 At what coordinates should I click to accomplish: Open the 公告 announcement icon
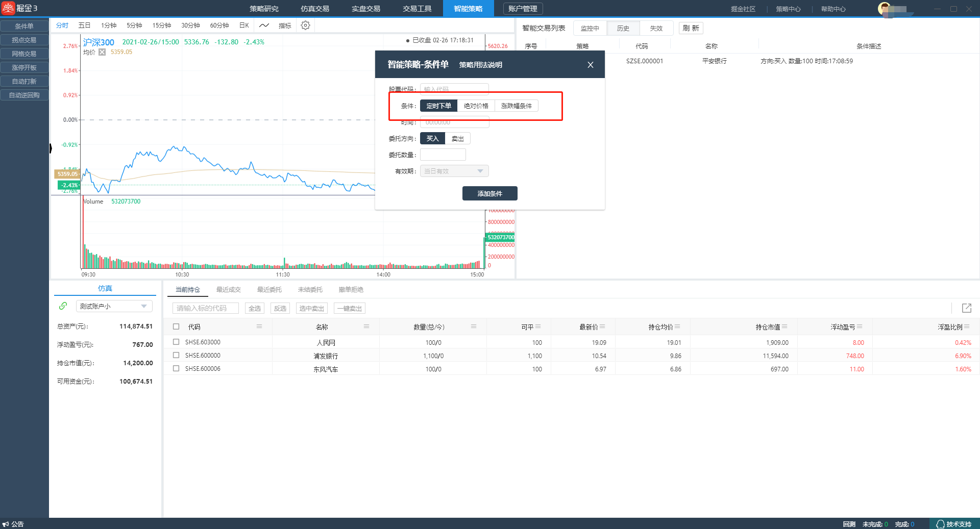coord(6,524)
